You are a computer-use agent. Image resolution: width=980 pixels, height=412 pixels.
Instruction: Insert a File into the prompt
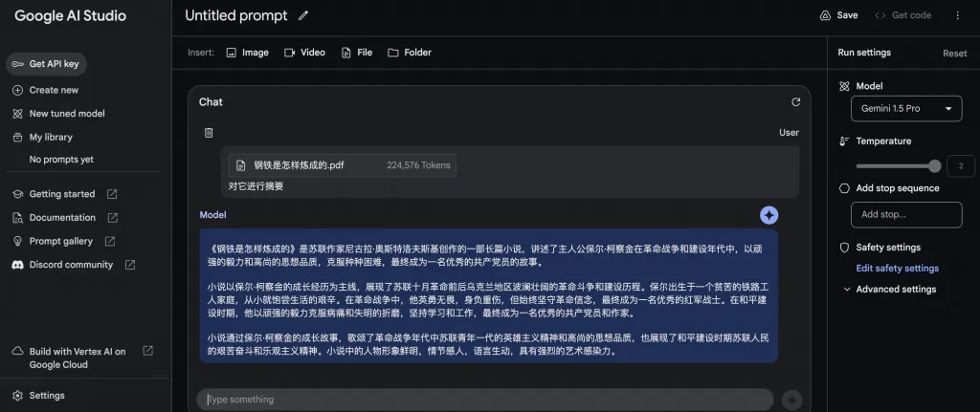click(x=357, y=53)
